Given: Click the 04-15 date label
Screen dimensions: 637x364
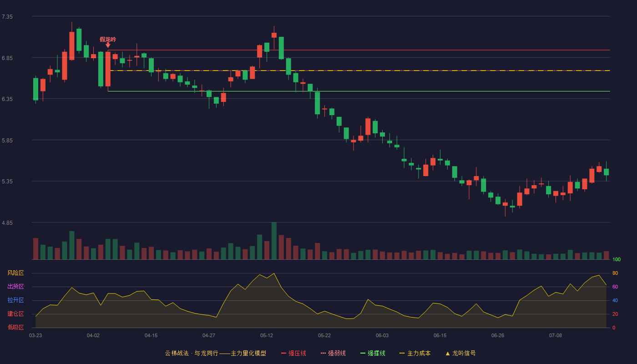Looking at the screenshot, I should coord(151,335).
